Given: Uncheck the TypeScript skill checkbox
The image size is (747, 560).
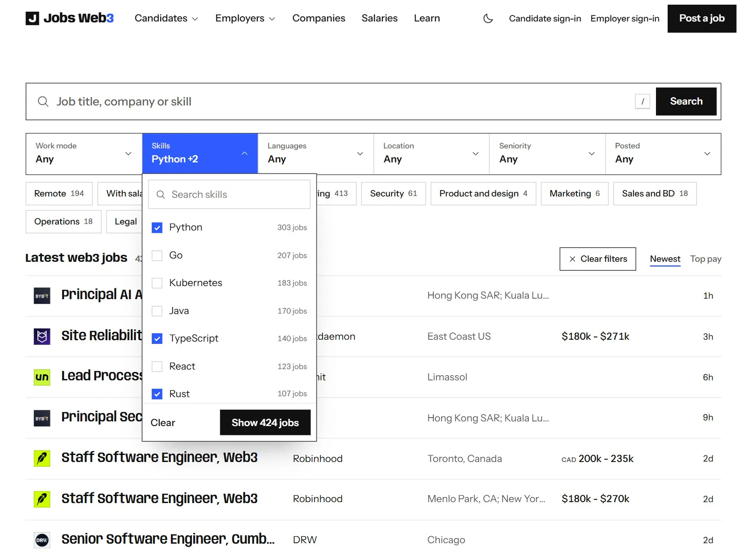Looking at the screenshot, I should tap(157, 339).
